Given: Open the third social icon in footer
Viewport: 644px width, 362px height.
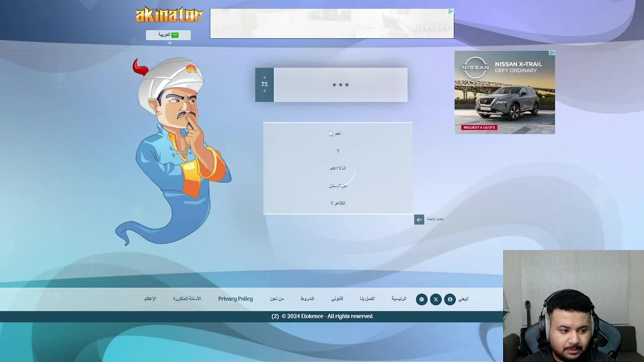Looking at the screenshot, I should [x=422, y=299].
